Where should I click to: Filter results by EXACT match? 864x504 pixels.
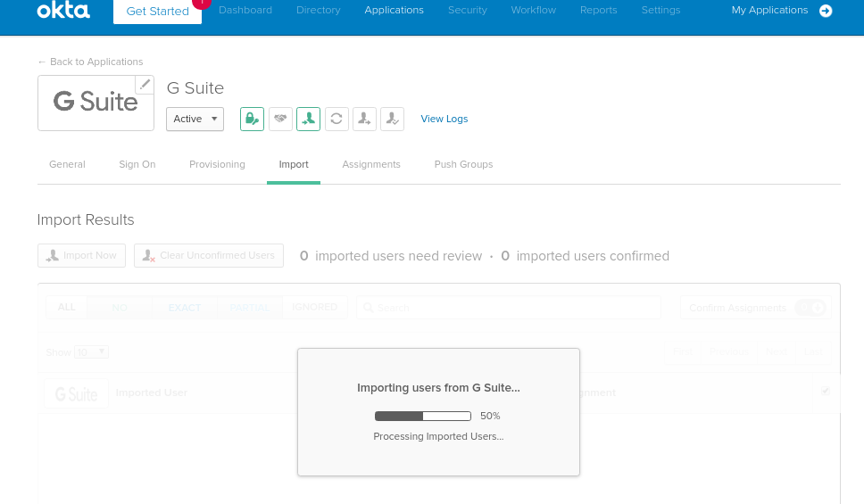185,308
